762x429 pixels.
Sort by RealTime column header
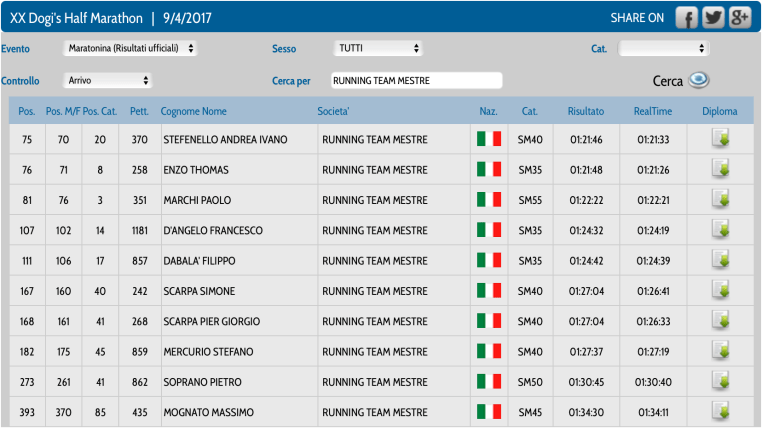tap(652, 111)
